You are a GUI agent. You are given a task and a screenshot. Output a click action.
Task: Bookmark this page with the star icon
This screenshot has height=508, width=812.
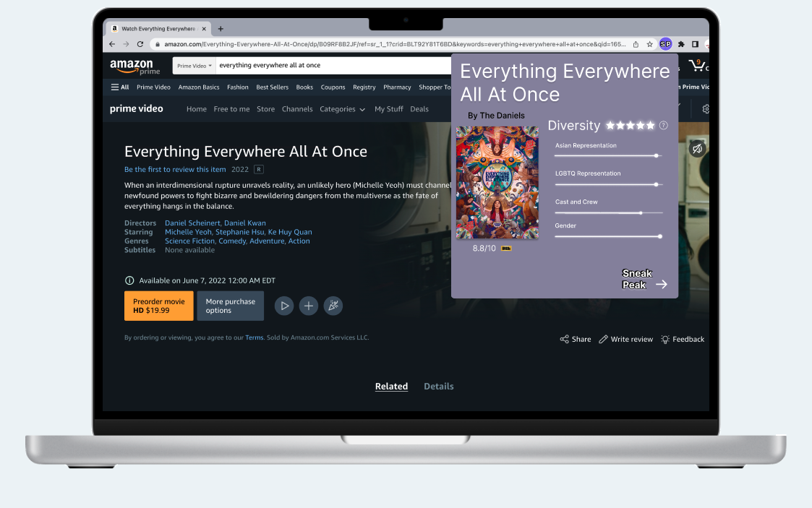click(650, 45)
